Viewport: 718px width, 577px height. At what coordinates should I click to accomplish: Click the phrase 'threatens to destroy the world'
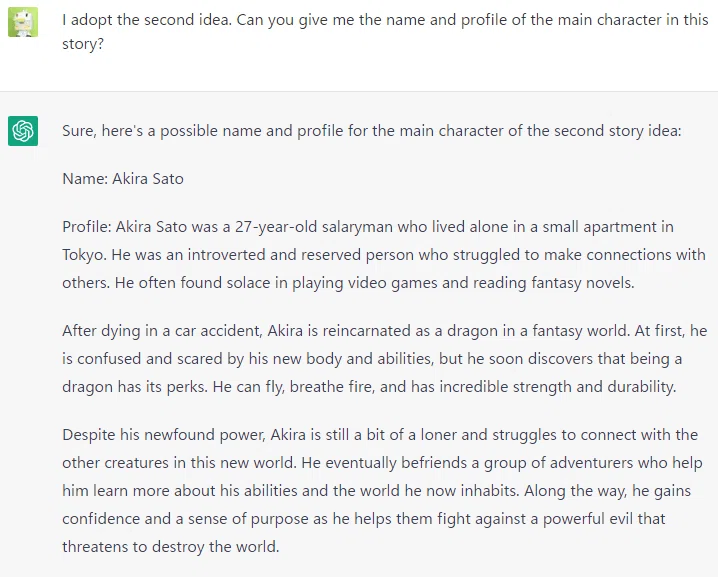click(x=170, y=546)
